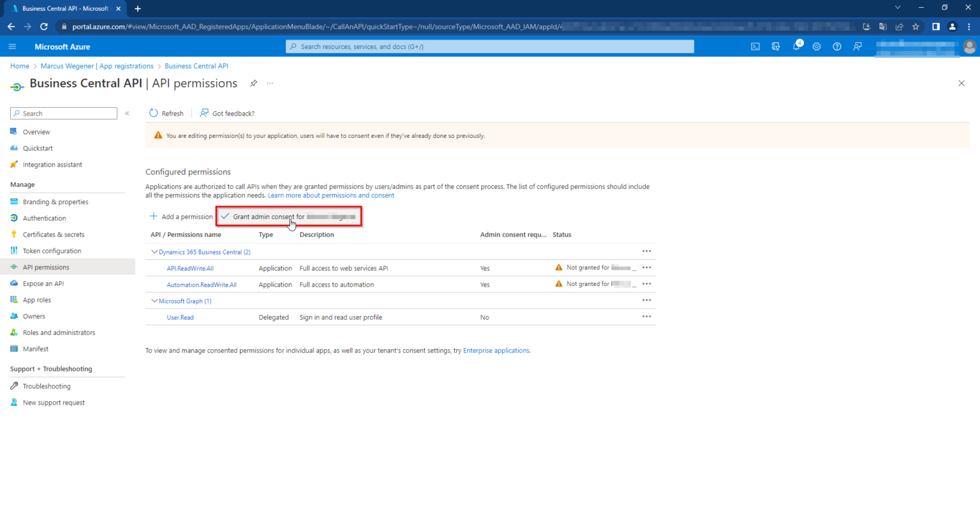Open the Notifications bell
This screenshot has height=531, width=980.
[796, 46]
